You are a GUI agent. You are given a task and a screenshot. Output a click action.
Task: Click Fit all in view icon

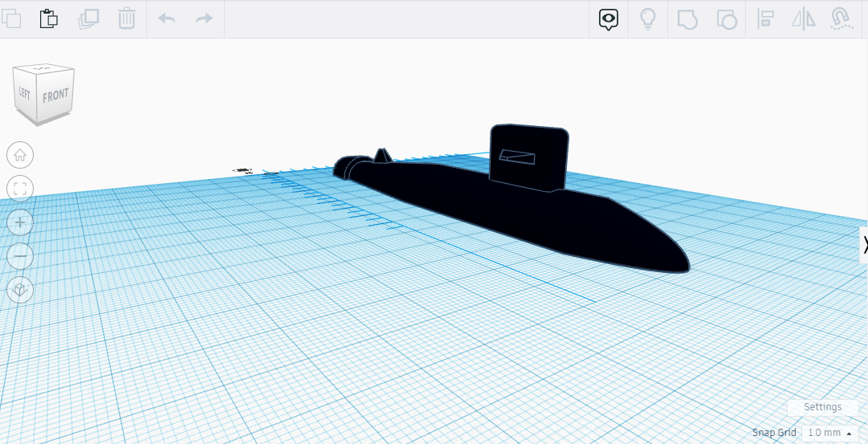click(x=20, y=189)
